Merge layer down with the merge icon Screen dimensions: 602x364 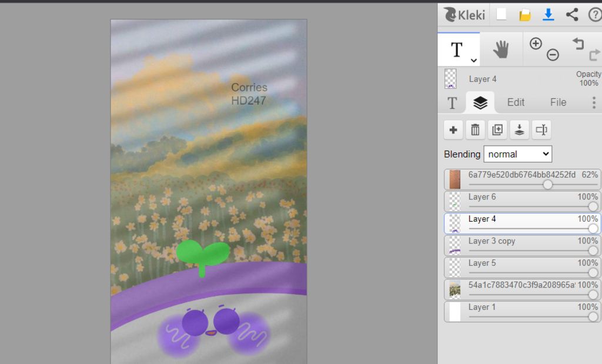519,130
